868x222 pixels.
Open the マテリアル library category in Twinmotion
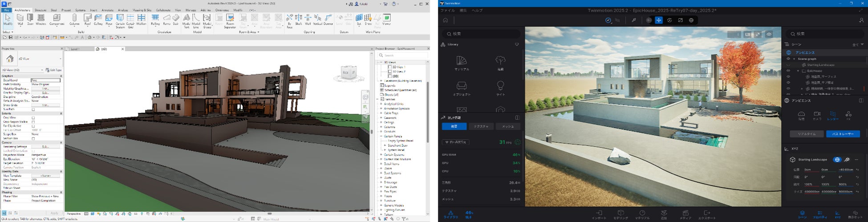pyautogui.click(x=462, y=63)
